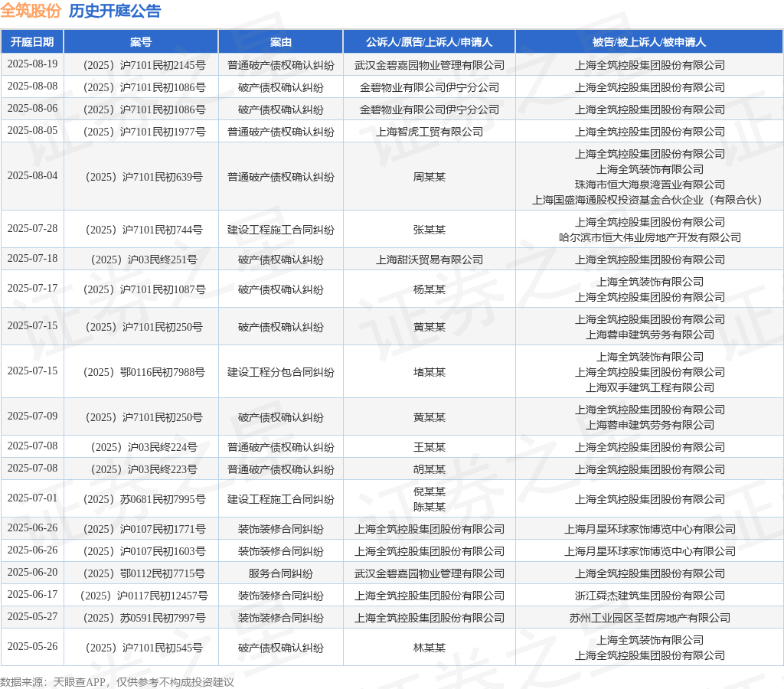Click the date cell 2025-07-17

point(32,289)
